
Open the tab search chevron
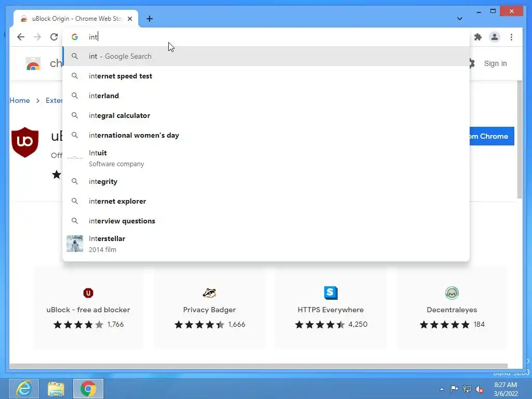click(x=459, y=19)
